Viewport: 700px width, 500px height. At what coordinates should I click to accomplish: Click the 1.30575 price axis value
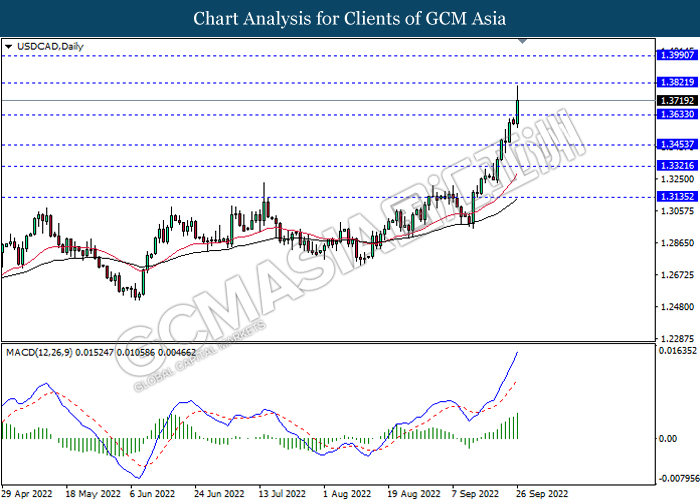click(x=677, y=211)
